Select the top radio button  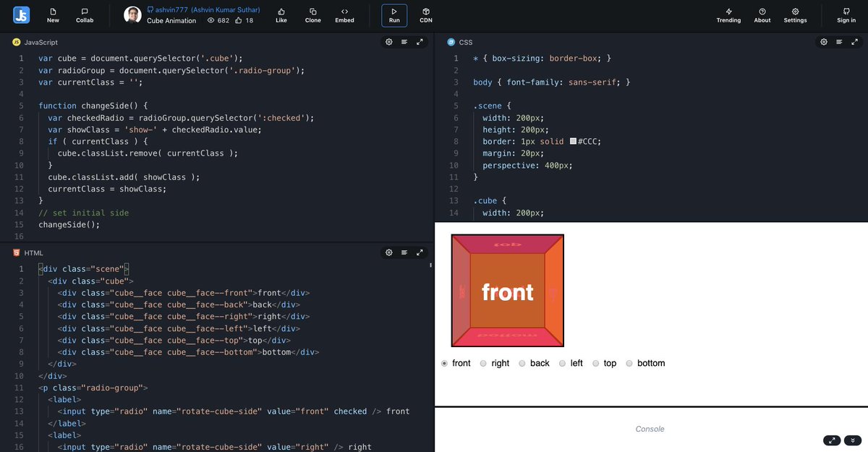tap(596, 363)
